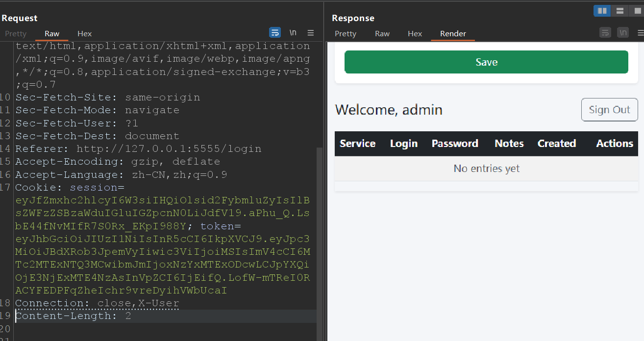Screen dimensions: 644x341
Task: Open the Request Hex tab
Action: [85, 34]
